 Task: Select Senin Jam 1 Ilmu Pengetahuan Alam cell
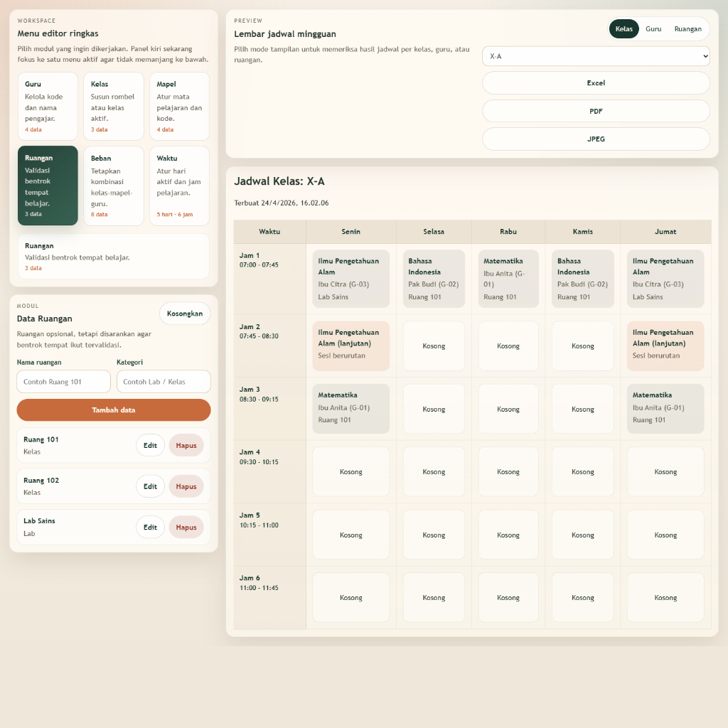[x=351, y=279]
